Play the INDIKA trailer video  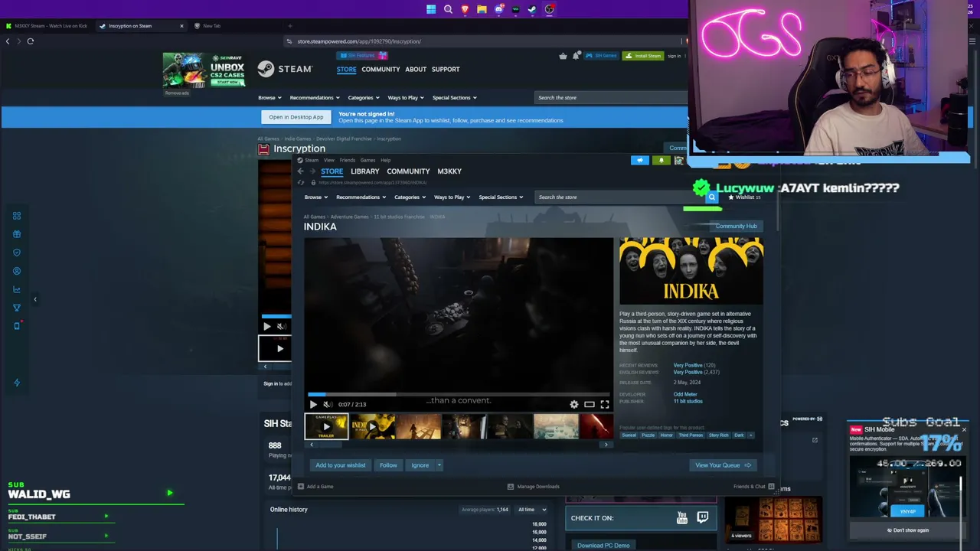pos(312,404)
